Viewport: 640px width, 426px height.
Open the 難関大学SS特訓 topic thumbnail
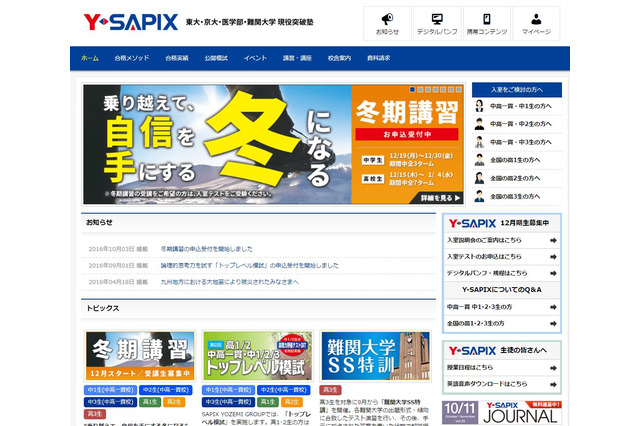(x=376, y=356)
